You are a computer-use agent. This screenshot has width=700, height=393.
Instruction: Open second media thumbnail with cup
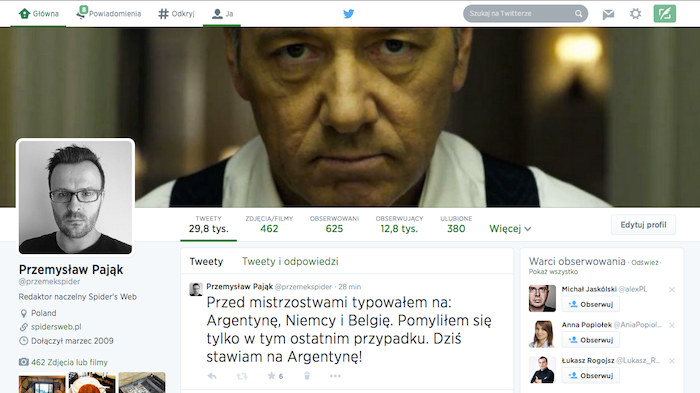[92, 383]
